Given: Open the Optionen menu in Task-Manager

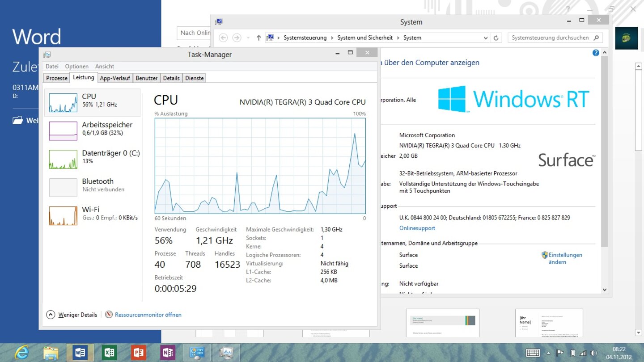Looking at the screenshot, I should pos(77,66).
